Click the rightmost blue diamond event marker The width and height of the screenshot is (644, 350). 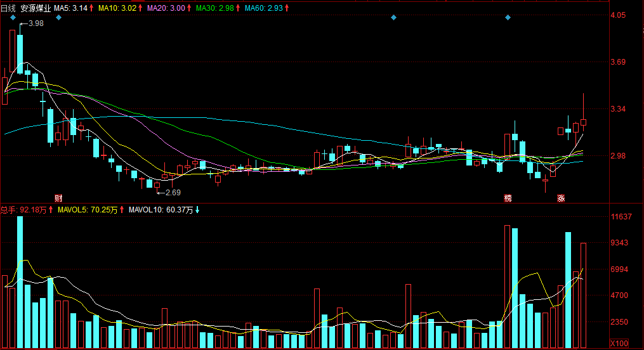(508, 18)
